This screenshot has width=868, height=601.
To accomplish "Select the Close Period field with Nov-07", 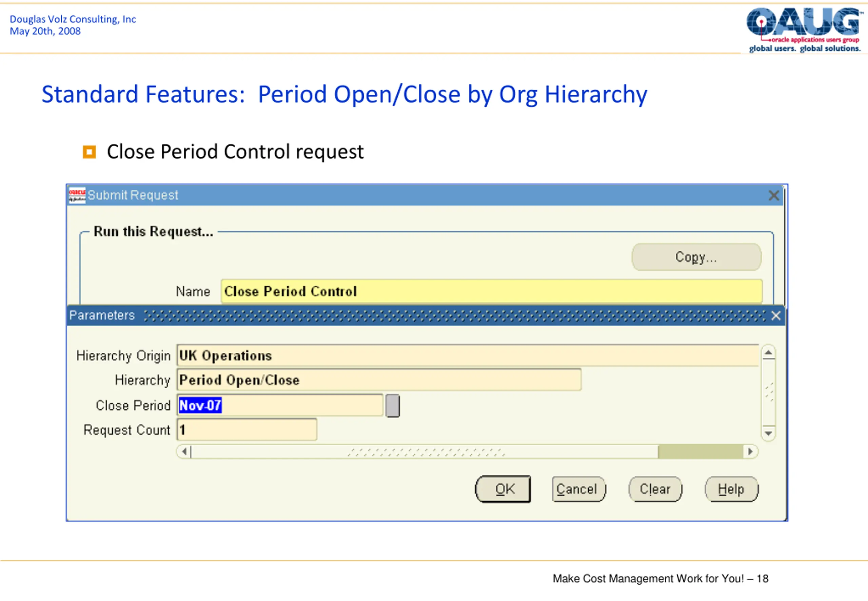I will tap(280, 405).
